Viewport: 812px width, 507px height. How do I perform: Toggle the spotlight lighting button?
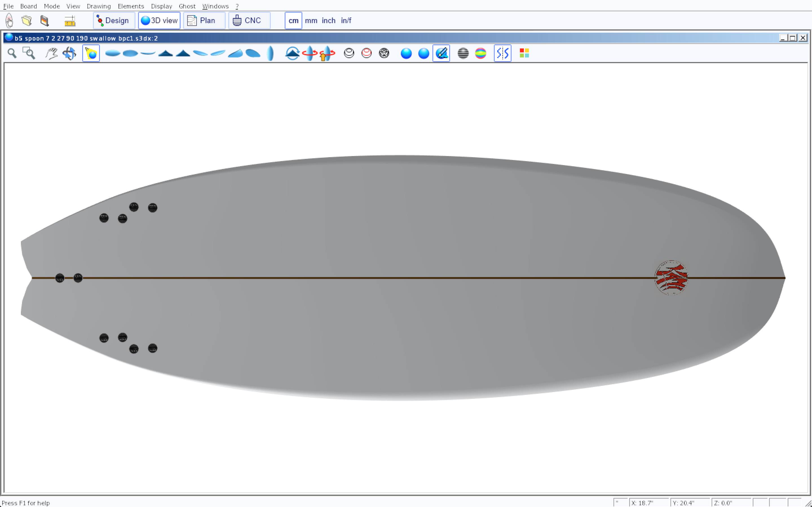[x=91, y=53]
